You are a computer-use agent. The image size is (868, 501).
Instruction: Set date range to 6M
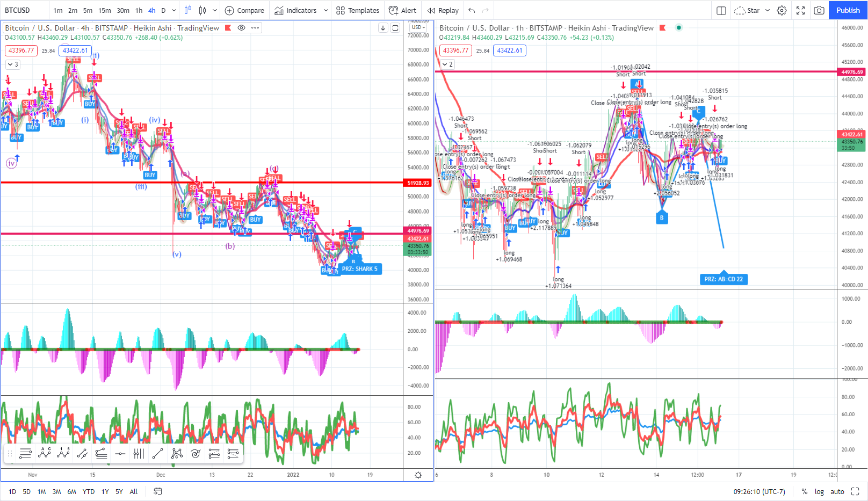point(71,491)
